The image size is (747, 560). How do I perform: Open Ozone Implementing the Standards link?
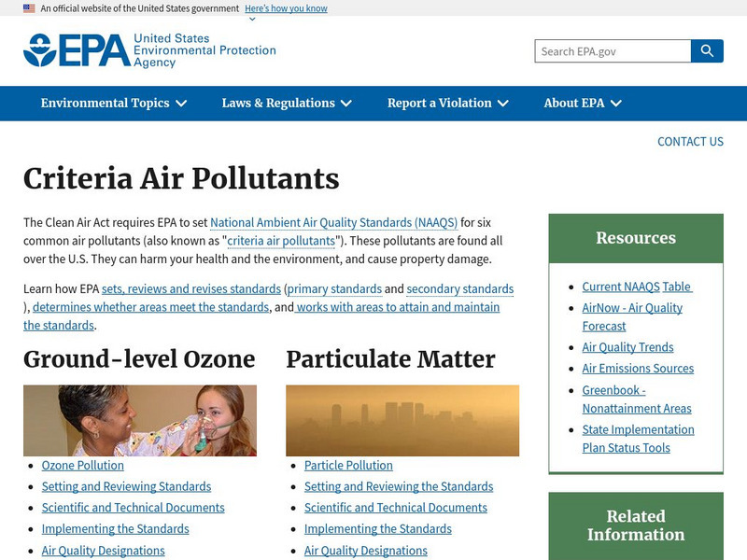pyautogui.click(x=115, y=528)
